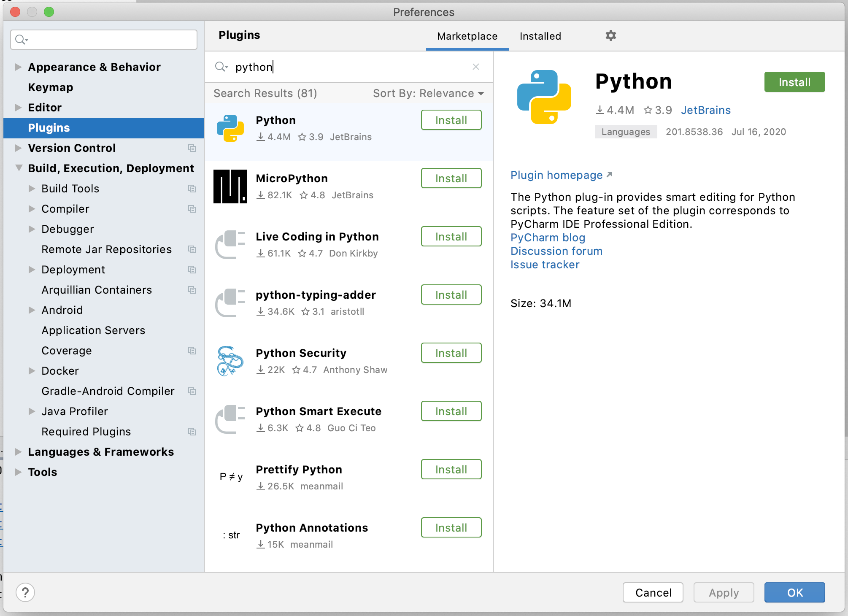Select Plugins in the settings tree
848x616 pixels.
click(104, 128)
